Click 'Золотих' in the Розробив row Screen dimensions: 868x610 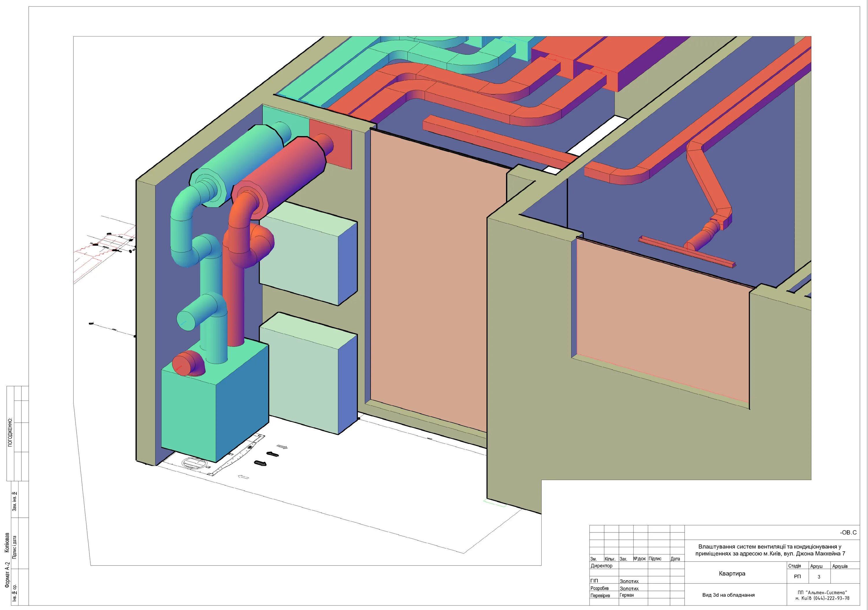click(x=629, y=589)
